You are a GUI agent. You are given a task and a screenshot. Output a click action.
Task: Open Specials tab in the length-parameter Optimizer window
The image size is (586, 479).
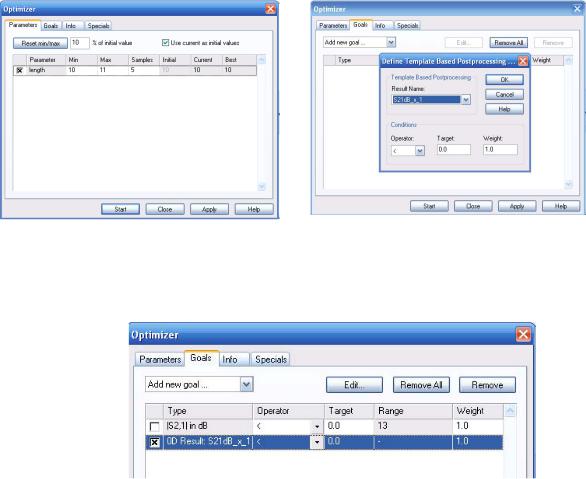pos(98,26)
